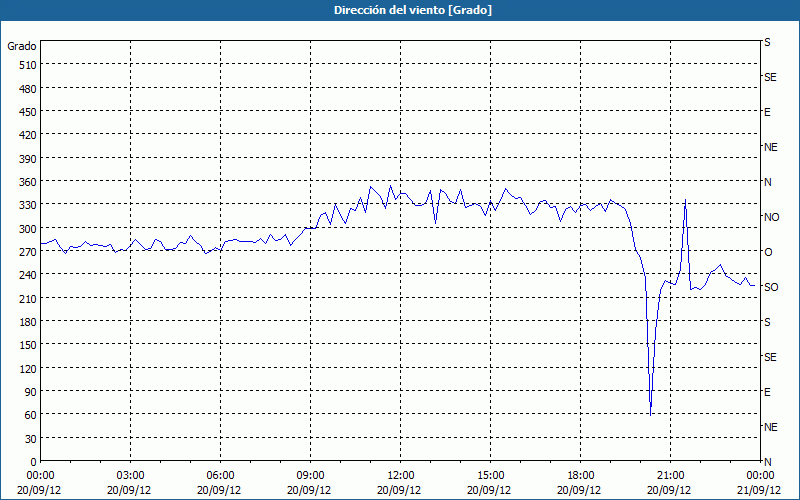Click the 0 value on the y-axis
Image resolution: width=800 pixels, height=500 pixels.
[x=34, y=462]
